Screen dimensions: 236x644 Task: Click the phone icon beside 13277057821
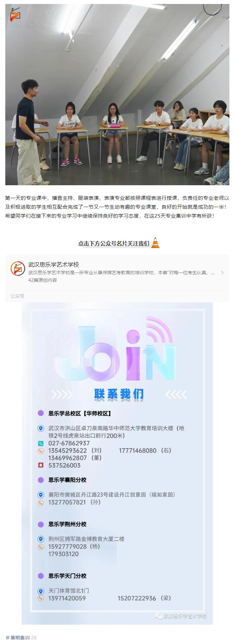(x=41, y=502)
